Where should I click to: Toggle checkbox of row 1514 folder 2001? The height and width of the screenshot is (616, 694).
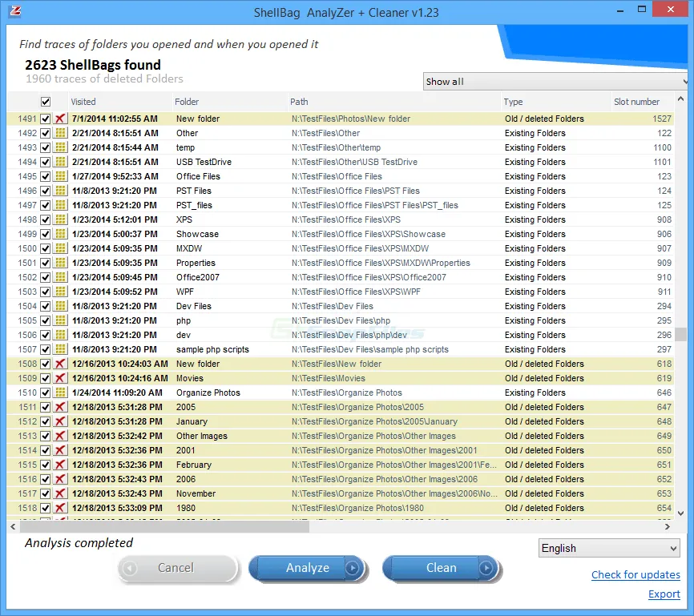[x=45, y=450]
